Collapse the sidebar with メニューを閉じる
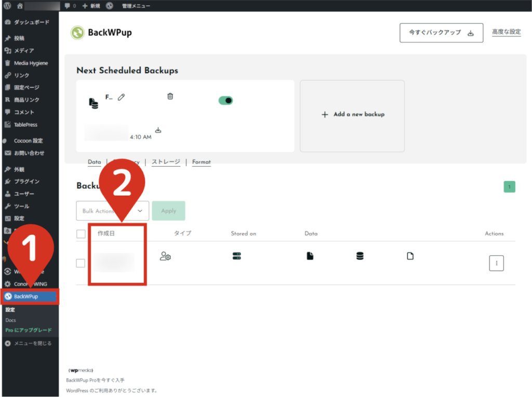 point(29,344)
